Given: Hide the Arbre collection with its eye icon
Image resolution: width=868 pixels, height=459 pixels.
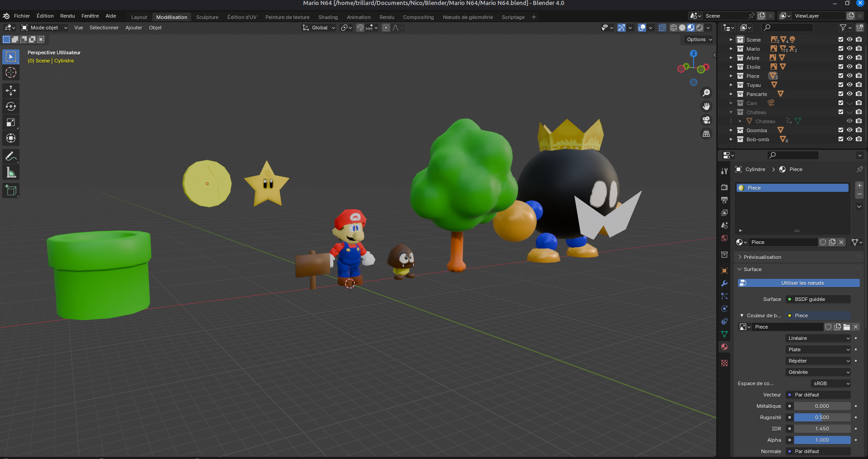Looking at the screenshot, I should point(850,57).
